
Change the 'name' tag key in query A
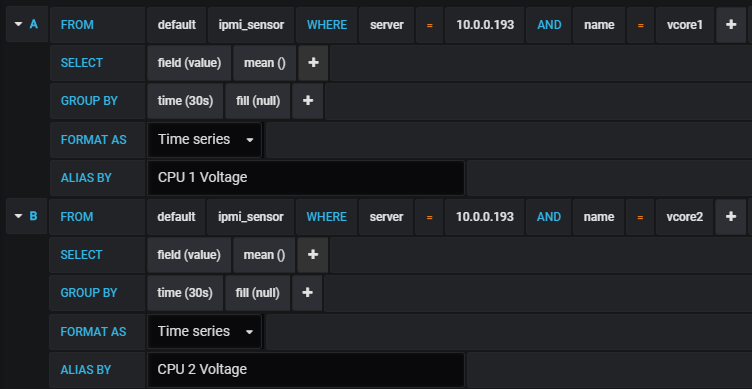(x=599, y=24)
